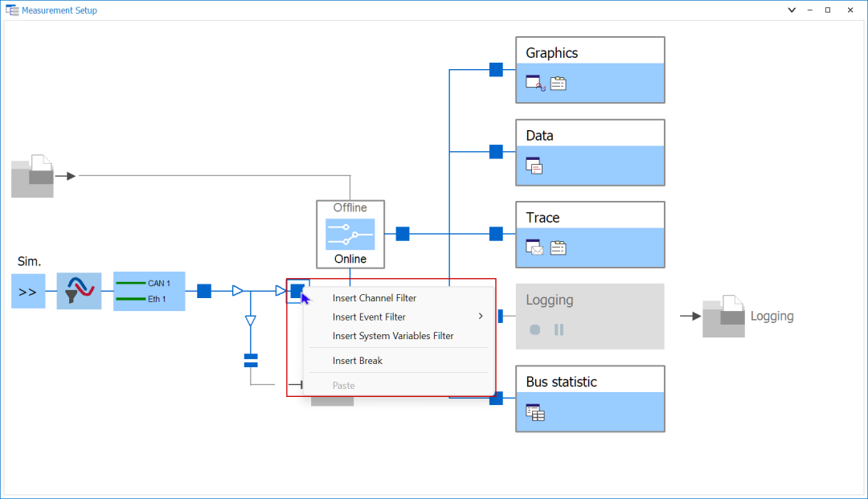Click the CAN 1 channel label
Viewport: 868px width, 499px height.
coord(159,283)
